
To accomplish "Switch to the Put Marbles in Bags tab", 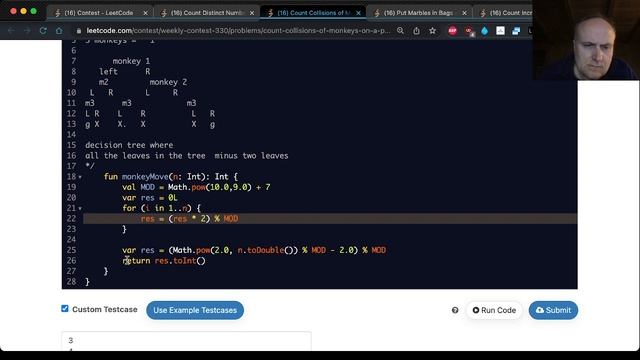I will point(419,13).
